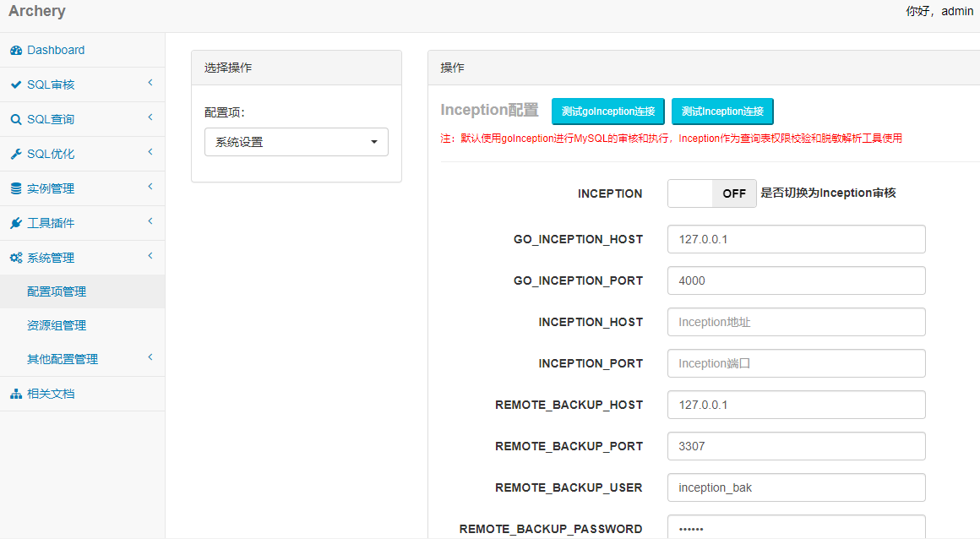Viewport: 980px width, 539px height.
Task: Open the 资源组管理 submenu item
Action: pyautogui.click(x=83, y=325)
